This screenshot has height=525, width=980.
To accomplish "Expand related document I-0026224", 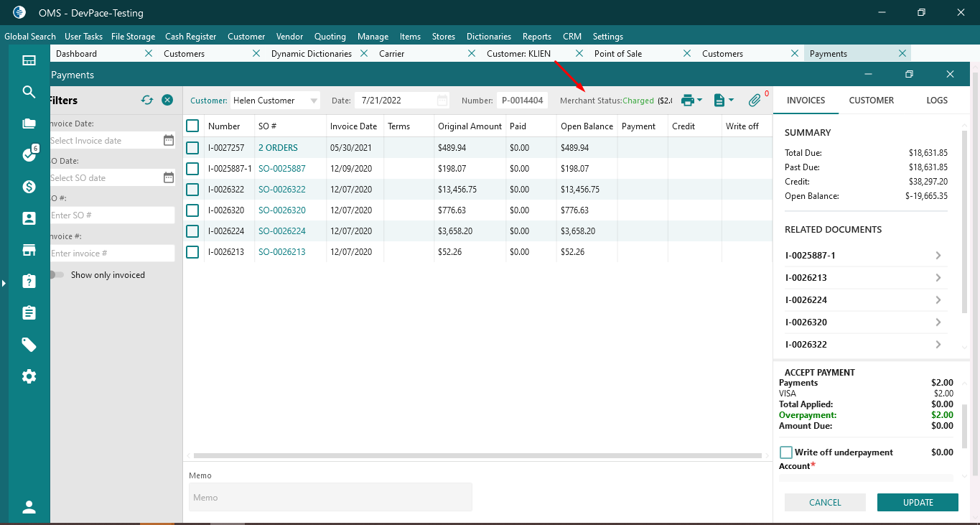I will pyautogui.click(x=938, y=300).
